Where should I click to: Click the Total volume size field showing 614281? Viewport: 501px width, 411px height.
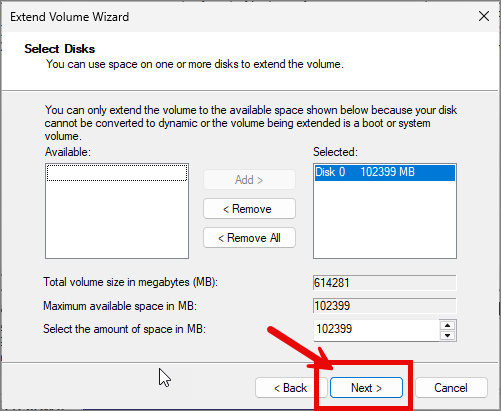pos(385,283)
